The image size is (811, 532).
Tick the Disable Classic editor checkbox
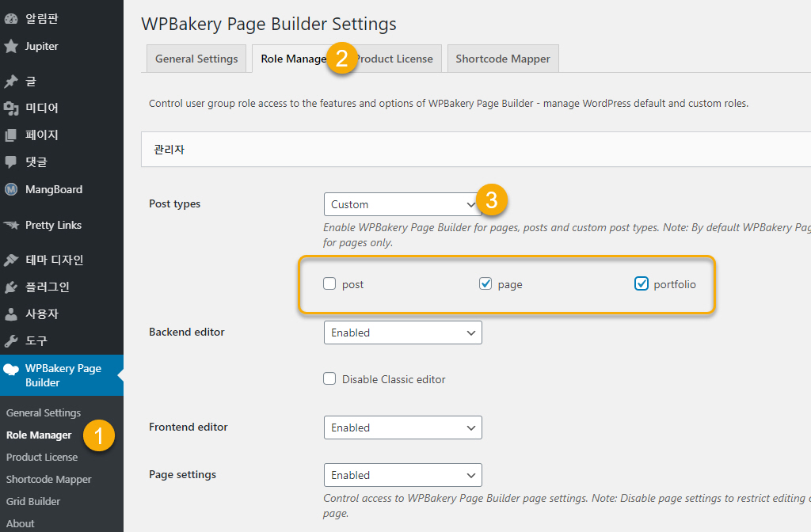(329, 379)
